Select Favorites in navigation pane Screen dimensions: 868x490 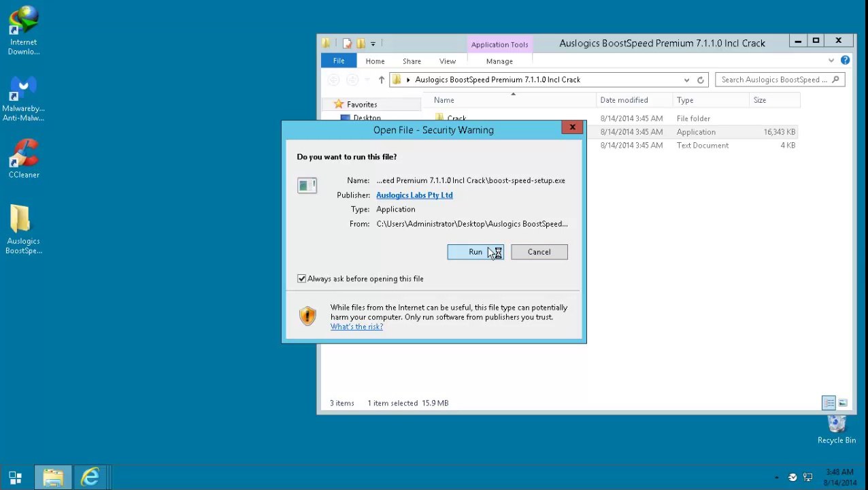click(x=361, y=105)
